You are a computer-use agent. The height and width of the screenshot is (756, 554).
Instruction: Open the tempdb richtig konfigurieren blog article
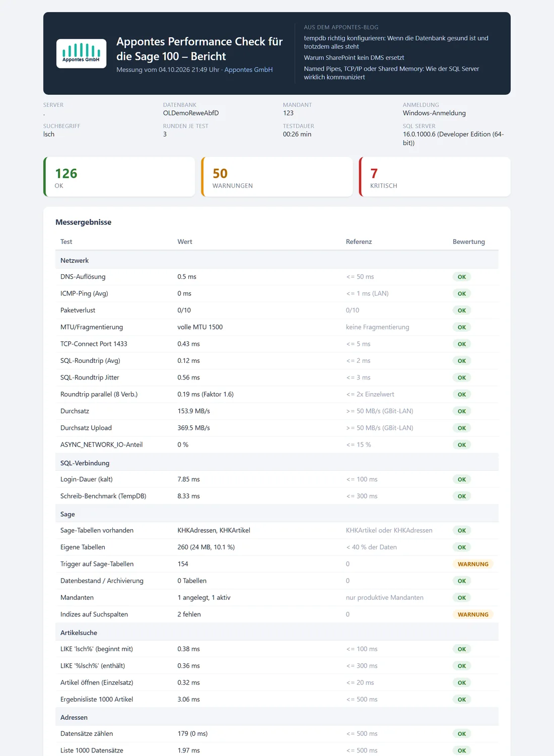pyautogui.click(x=396, y=42)
